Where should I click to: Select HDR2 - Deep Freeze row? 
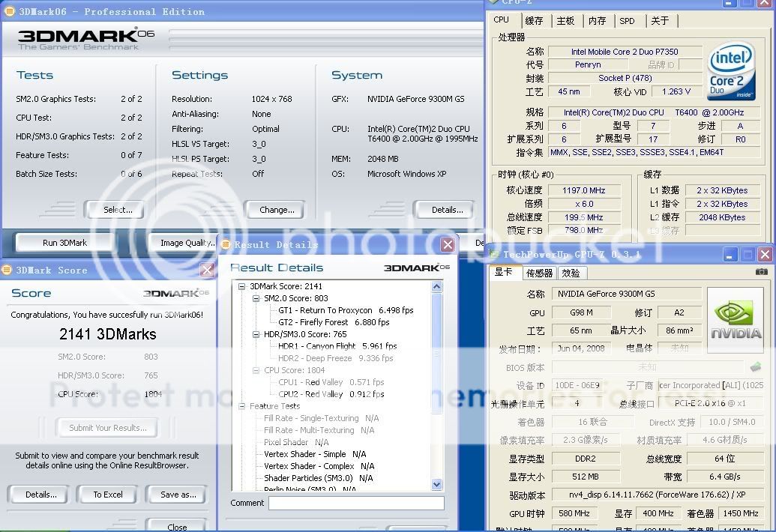click(x=336, y=358)
